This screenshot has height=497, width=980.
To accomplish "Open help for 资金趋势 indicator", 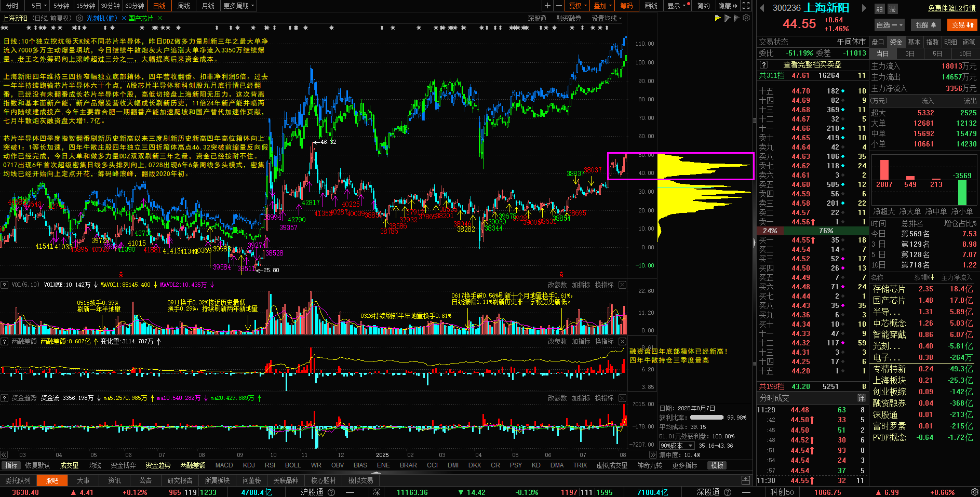I will click(4, 398).
